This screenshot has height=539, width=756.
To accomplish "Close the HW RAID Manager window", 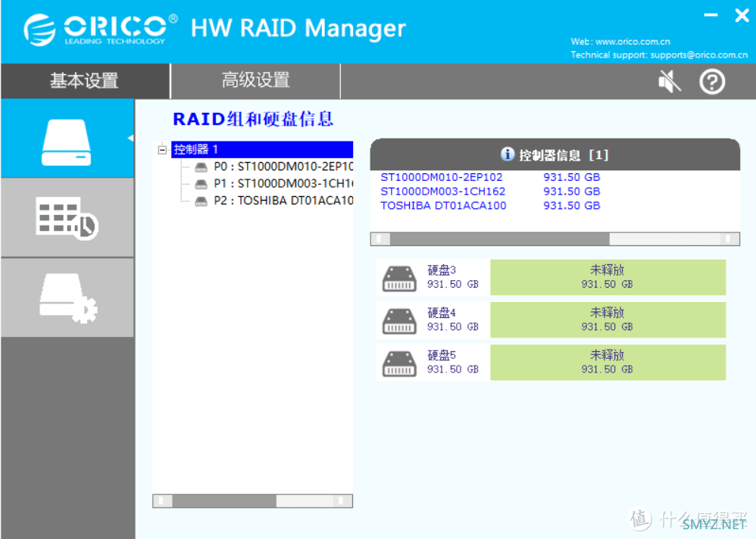I will point(742,15).
